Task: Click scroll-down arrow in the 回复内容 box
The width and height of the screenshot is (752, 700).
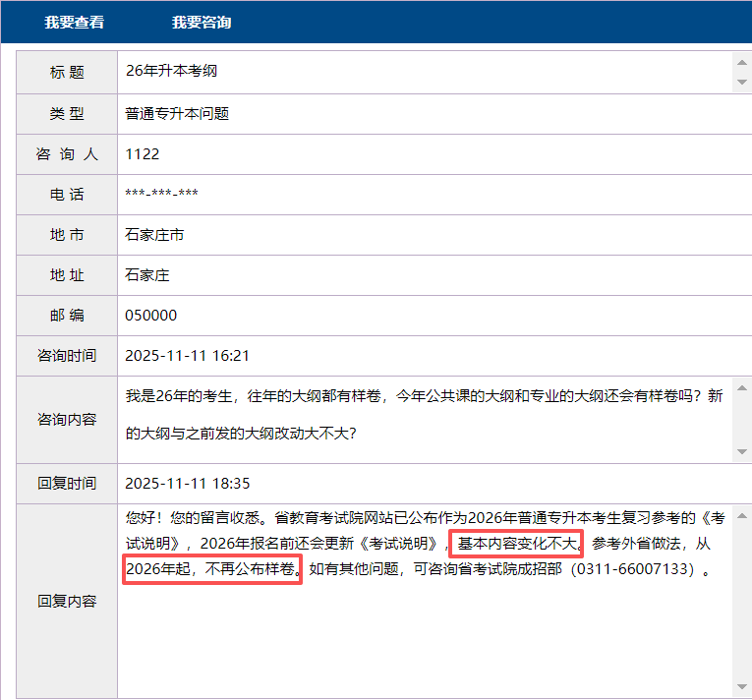Action: coord(742,686)
